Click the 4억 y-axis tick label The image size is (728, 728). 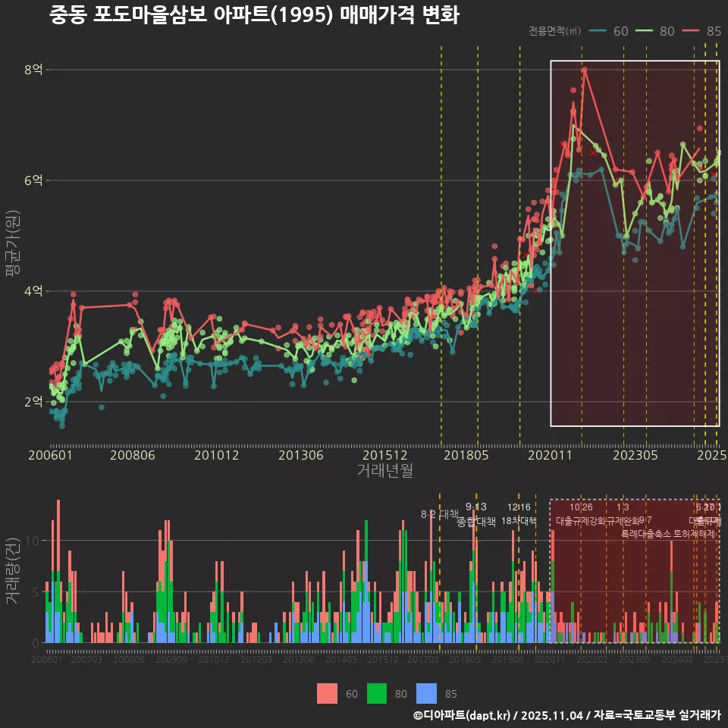(x=34, y=291)
